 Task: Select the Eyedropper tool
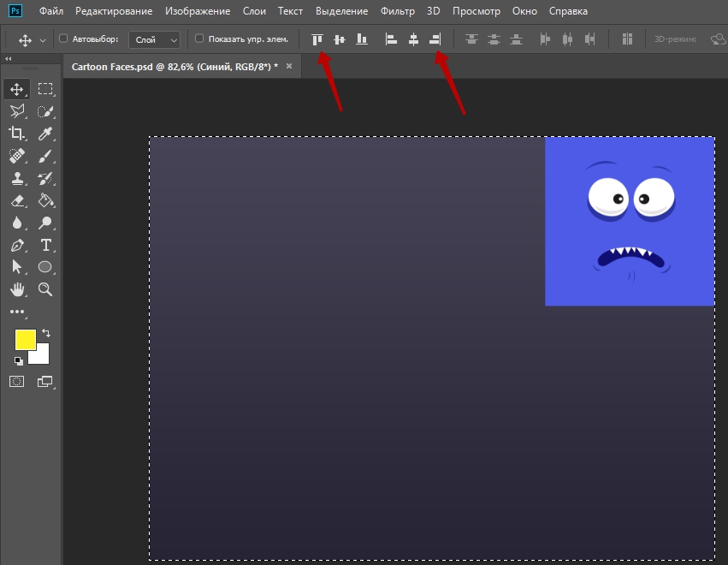pos(45,134)
